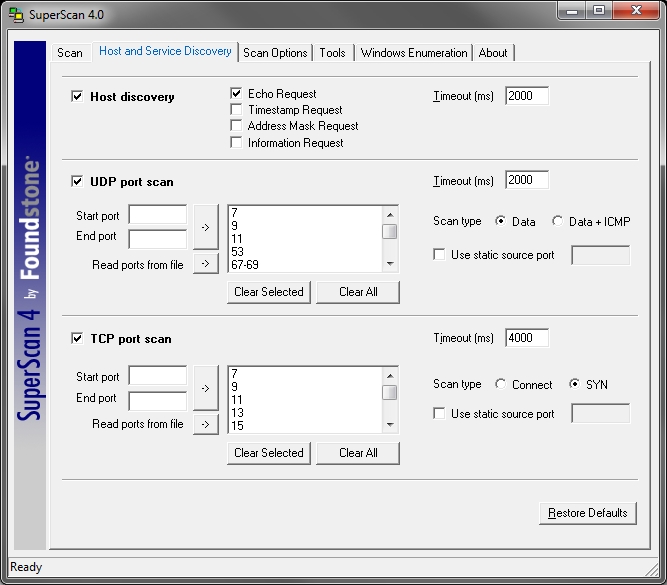Click TCP static source port input box
Screen dimensions: 667x585
601,414
